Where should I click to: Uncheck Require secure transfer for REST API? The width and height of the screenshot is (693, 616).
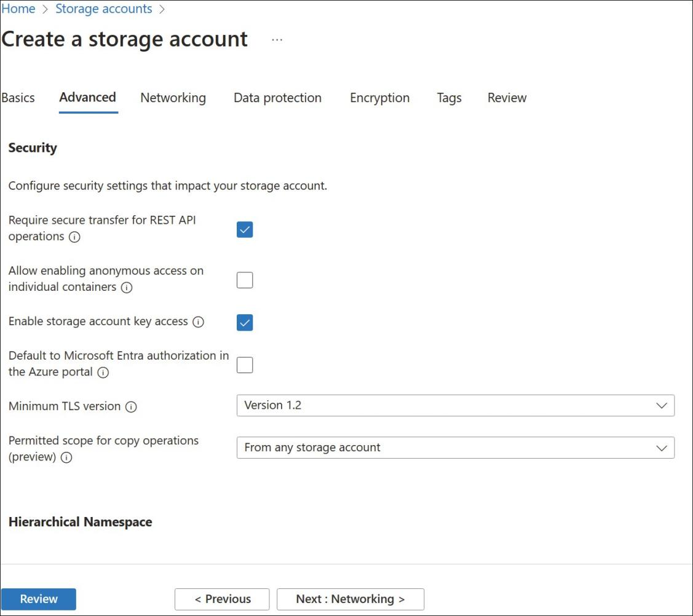(x=244, y=229)
